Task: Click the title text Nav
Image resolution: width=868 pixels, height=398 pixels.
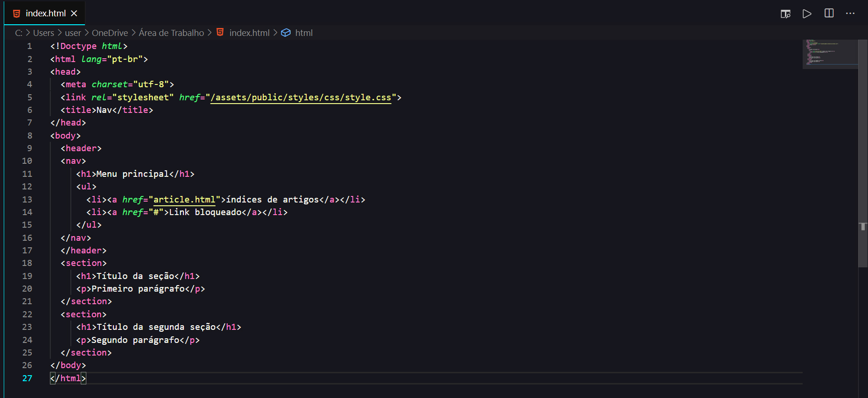Action: (104, 110)
